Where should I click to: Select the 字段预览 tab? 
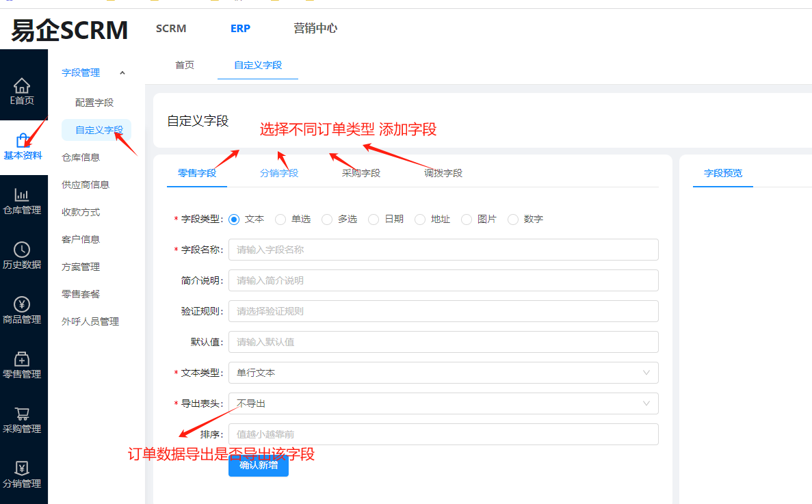coord(723,173)
